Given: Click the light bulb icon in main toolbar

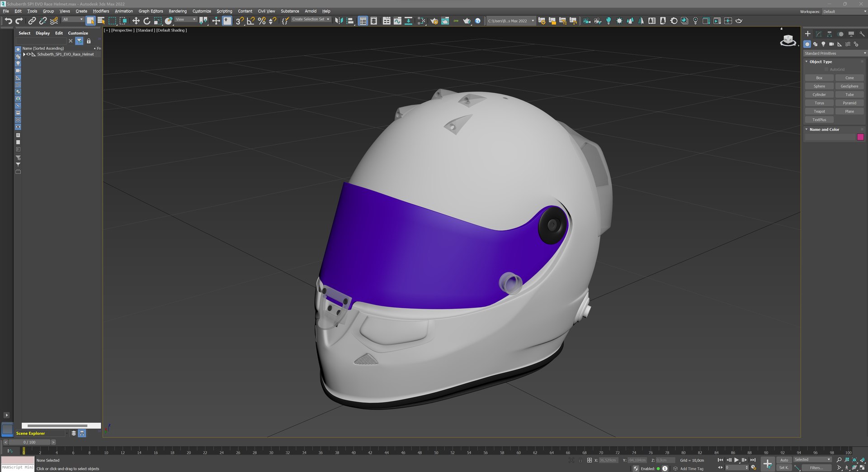Looking at the screenshot, I should 609,21.
